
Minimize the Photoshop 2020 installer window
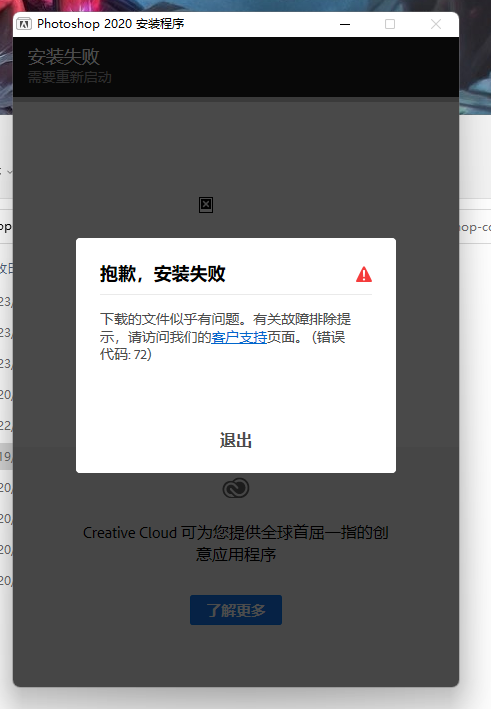click(345, 24)
